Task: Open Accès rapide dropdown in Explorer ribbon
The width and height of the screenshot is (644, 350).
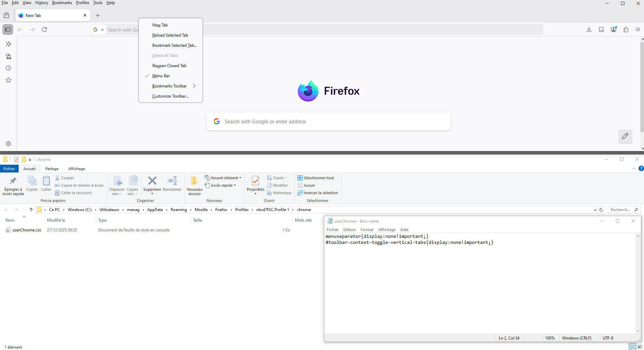Action: [220, 185]
